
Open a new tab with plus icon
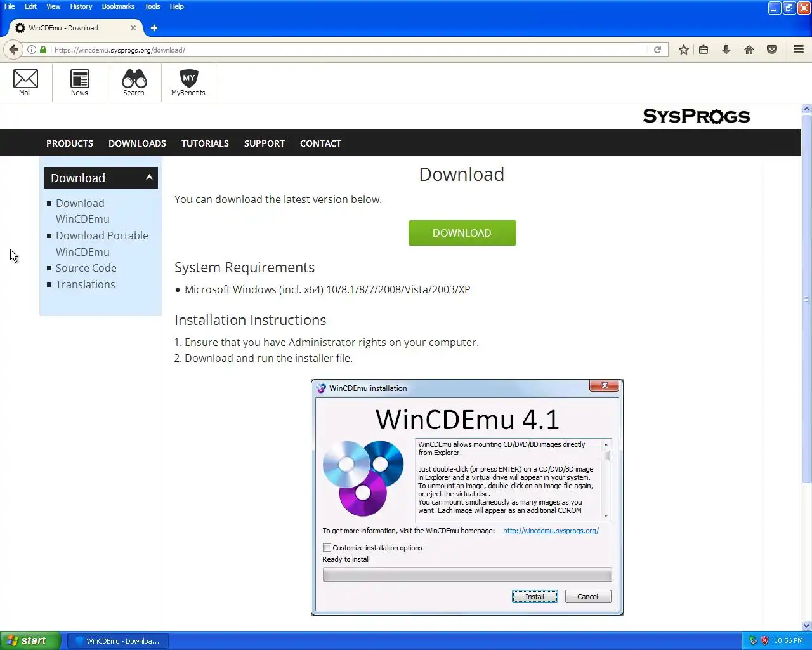click(x=154, y=28)
